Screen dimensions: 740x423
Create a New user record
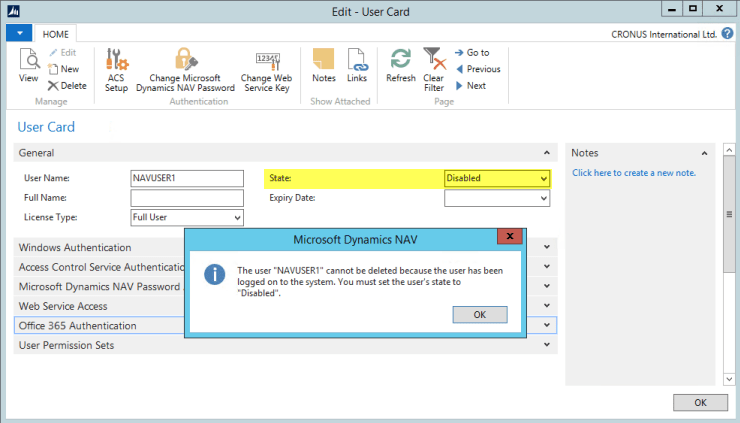(64, 69)
